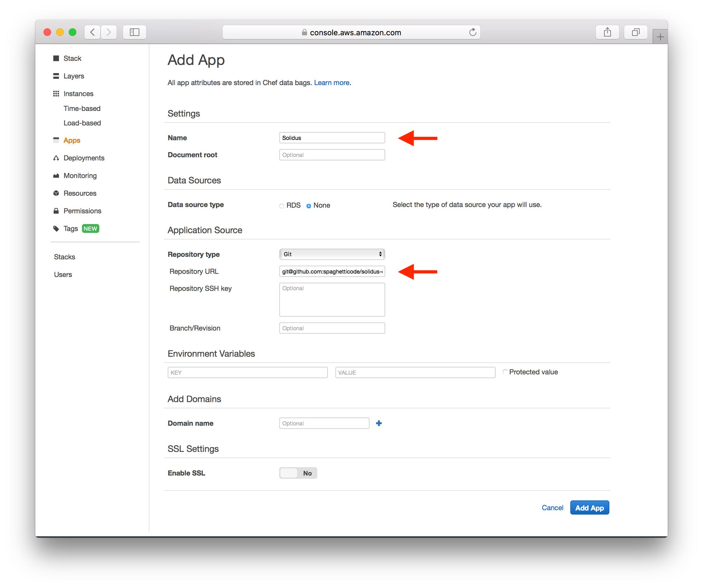Click the Tags label icon
The height and width of the screenshot is (588, 703).
(56, 228)
